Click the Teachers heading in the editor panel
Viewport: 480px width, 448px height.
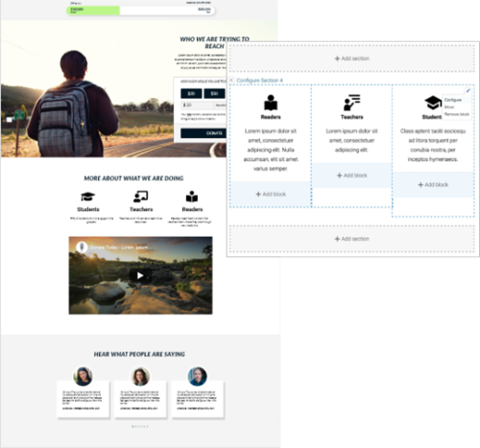pos(352,117)
